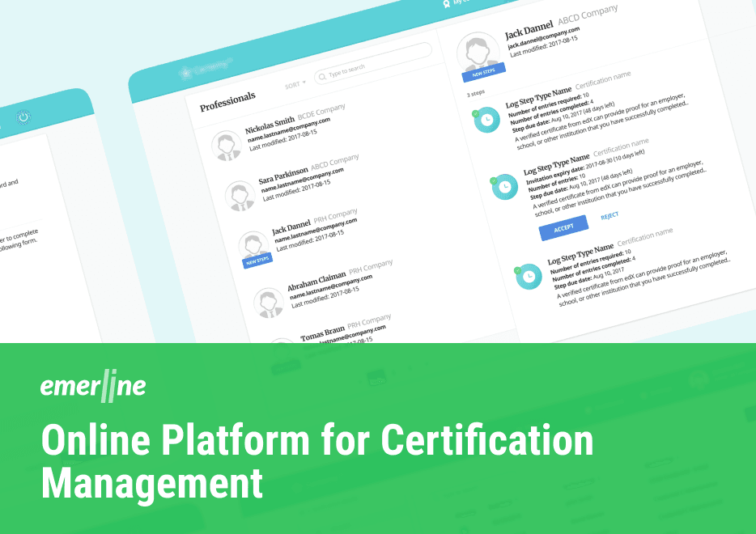Click the award ribbon icon in the top header
The width and height of the screenshot is (756, 534).
point(447,4)
